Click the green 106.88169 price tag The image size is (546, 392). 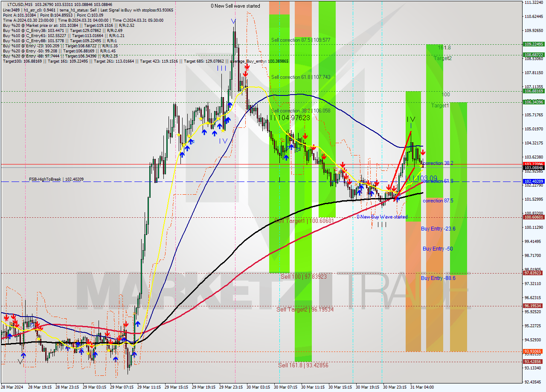[x=533, y=91]
